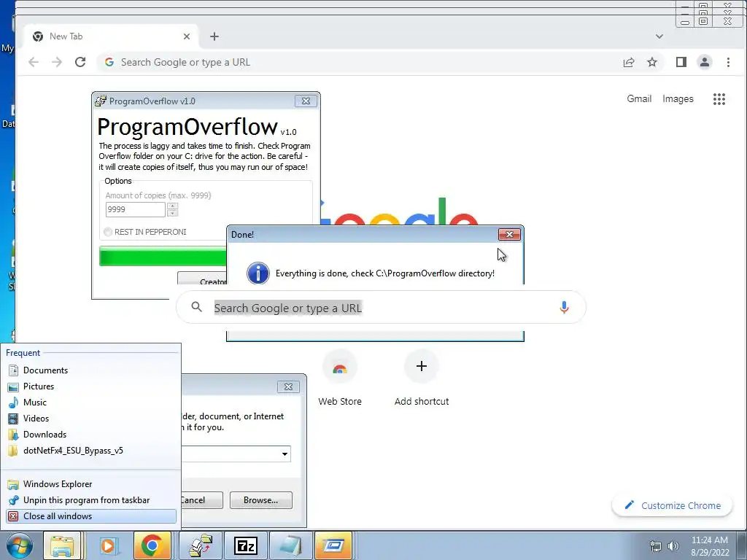The width and height of the screenshot is (747, 560).
Task: Open Videos from the jump list
Action: click(90, 418)
